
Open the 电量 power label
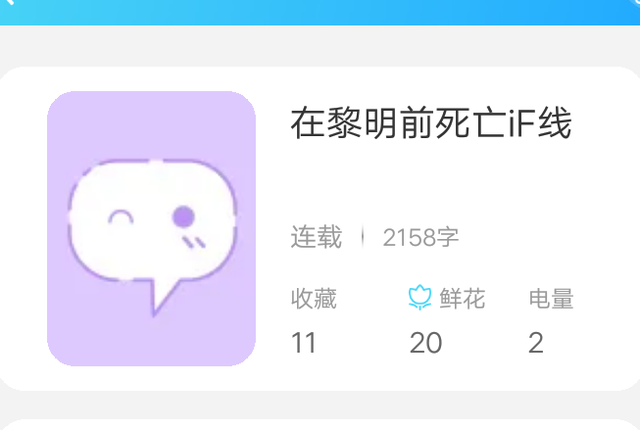[551, 299]
